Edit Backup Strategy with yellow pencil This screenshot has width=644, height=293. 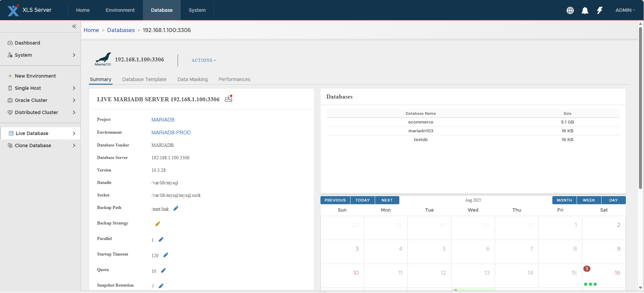point(157,224)
